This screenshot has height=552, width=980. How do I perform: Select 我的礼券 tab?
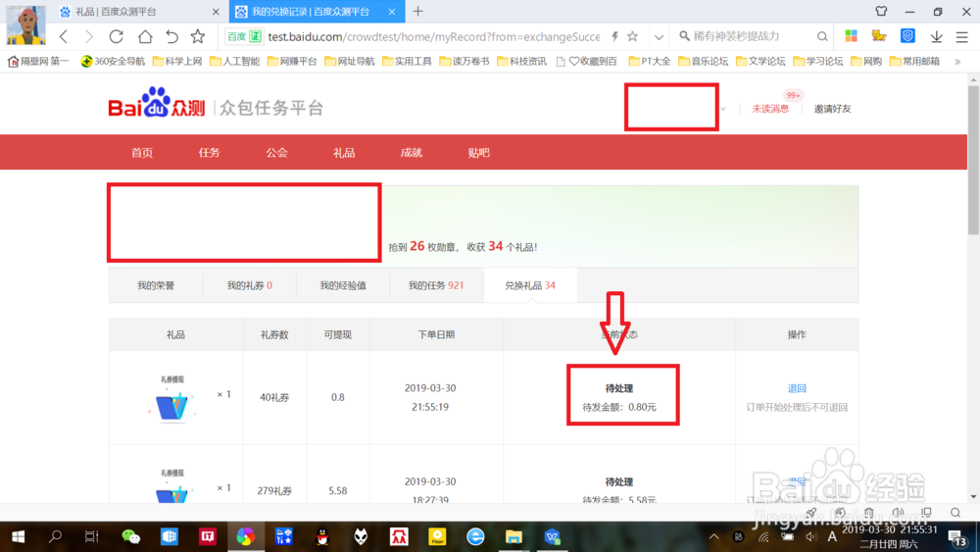[x=249, y=285]
